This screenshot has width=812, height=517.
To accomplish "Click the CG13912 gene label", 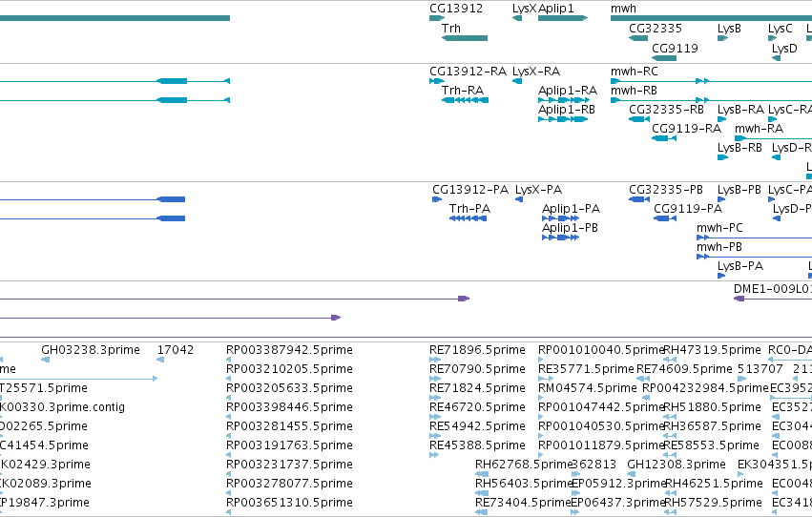I will tap(456, 9).
